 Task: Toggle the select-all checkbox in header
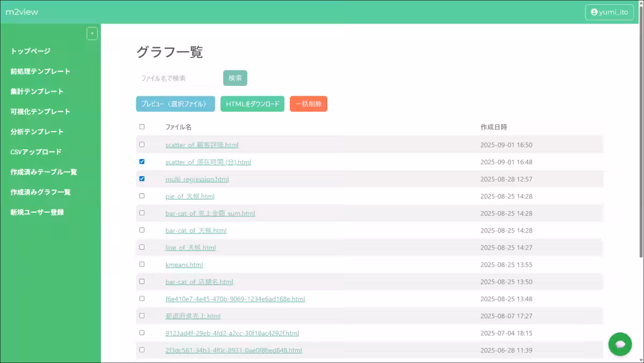click(142, 127)
